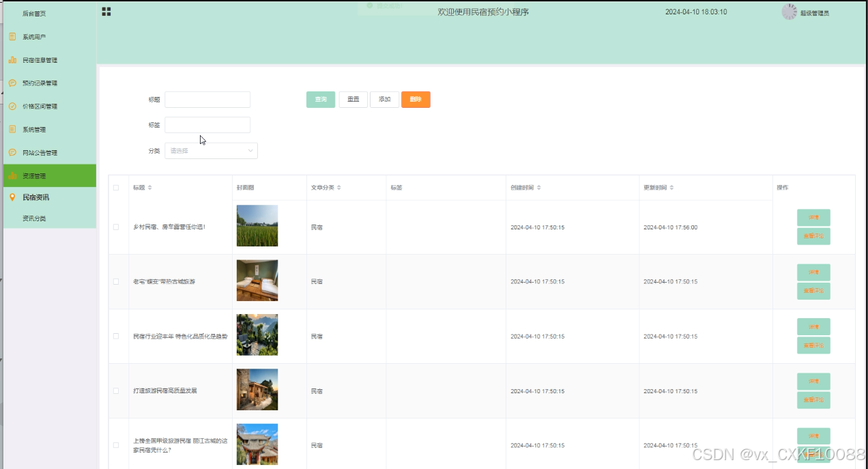Click the 超级管理员 avatar icon
Screen dimensions: 868x469
point(789,12)
